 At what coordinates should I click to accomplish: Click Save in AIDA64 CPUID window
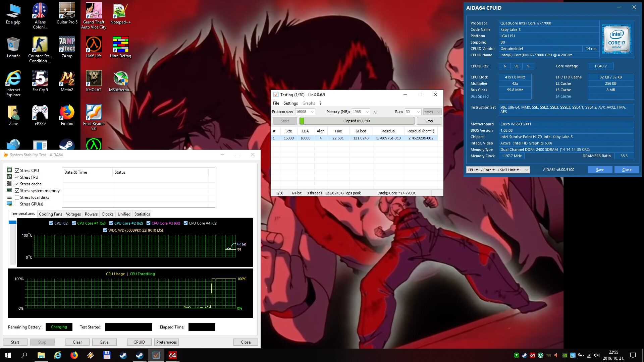[x=600, y=170]
